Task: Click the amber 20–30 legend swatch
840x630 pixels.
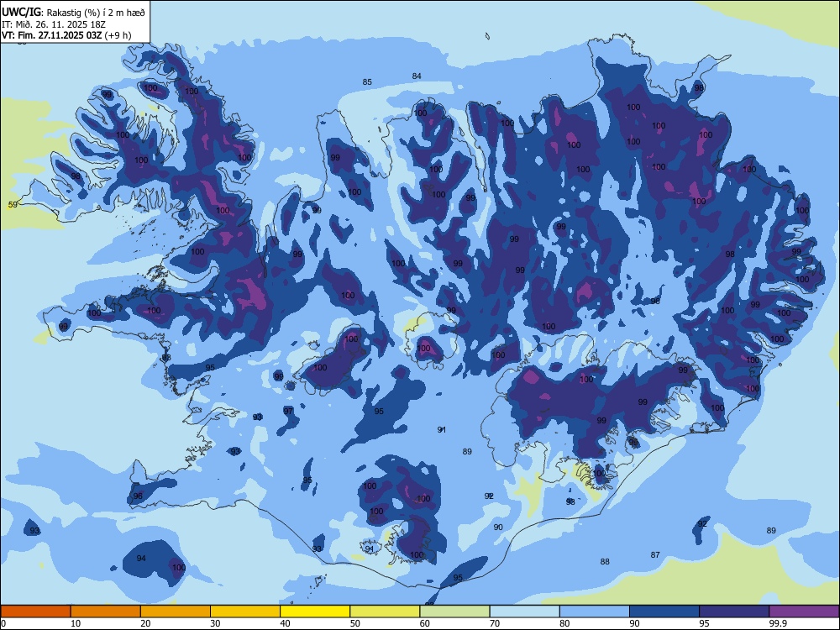Action: [x=176, y=612]
